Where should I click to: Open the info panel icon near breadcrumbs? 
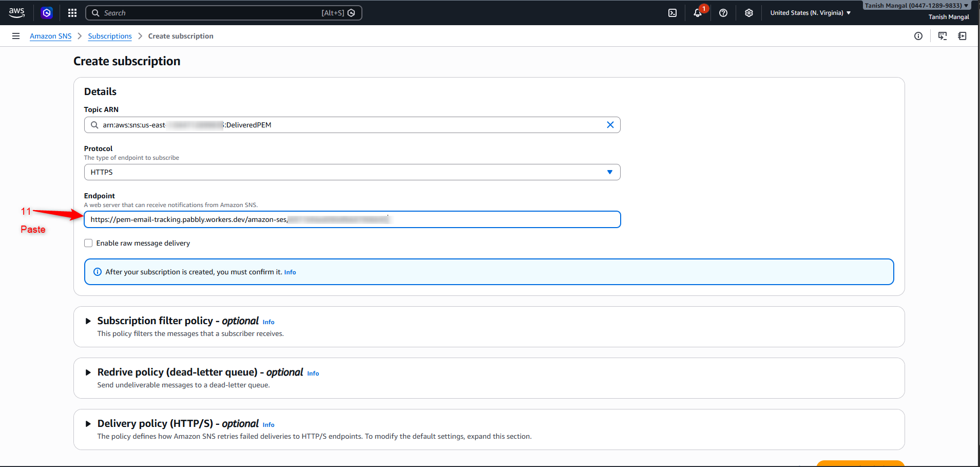pos(918,36)
